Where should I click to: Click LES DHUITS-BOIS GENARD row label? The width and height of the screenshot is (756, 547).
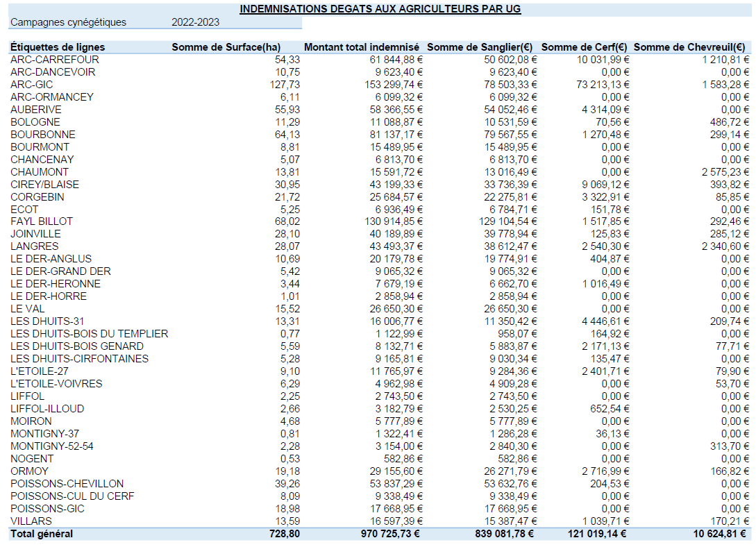77,347
